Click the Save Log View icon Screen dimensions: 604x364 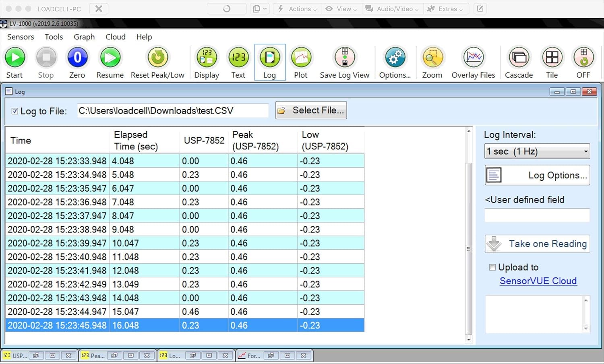pyautogui.click(x=345, y=58)
